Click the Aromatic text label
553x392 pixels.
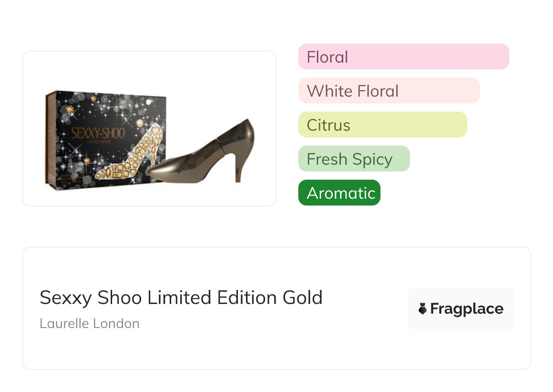pos(341,193)
